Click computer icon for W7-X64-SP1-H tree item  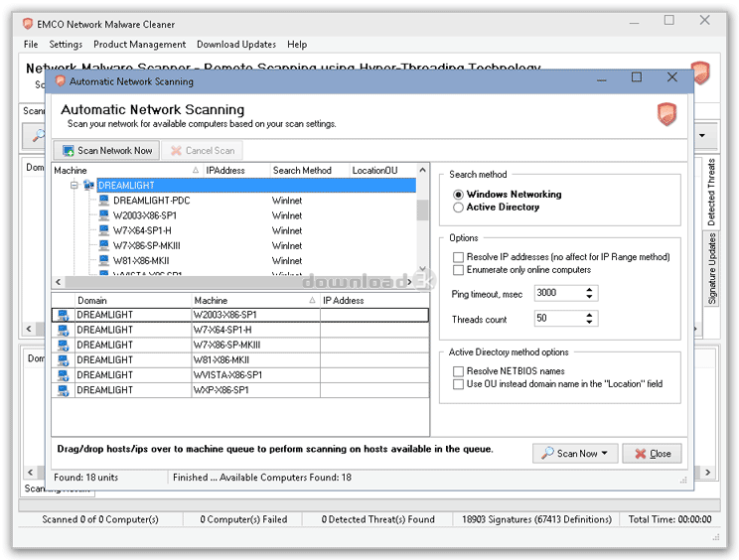(x=103, y=230)
